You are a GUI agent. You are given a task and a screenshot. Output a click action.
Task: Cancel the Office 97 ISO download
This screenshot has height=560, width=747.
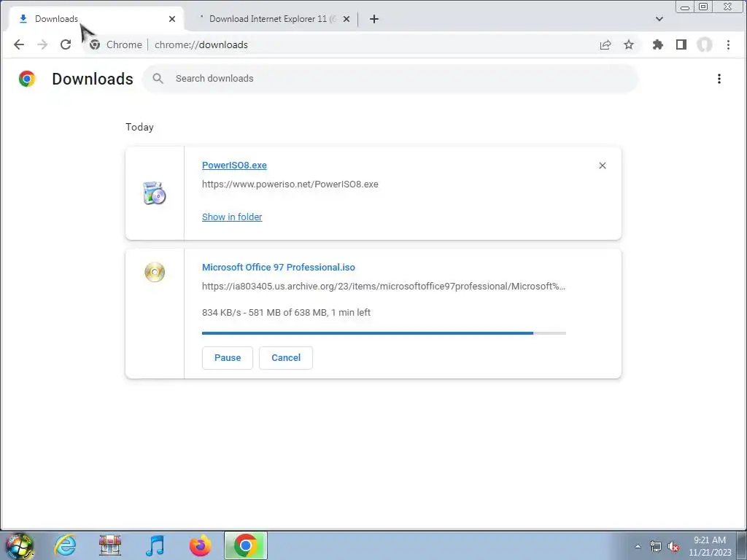[x=286, y=358]
